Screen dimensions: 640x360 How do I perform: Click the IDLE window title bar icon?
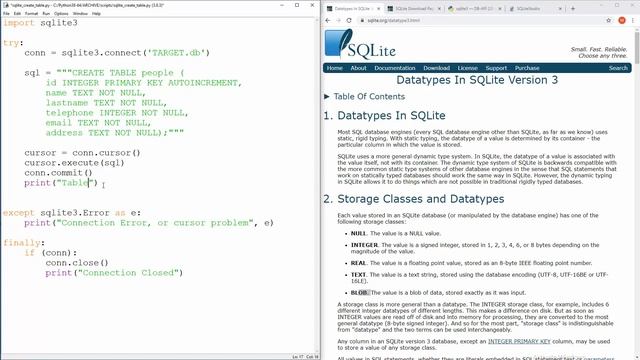(x=6, y=5)
